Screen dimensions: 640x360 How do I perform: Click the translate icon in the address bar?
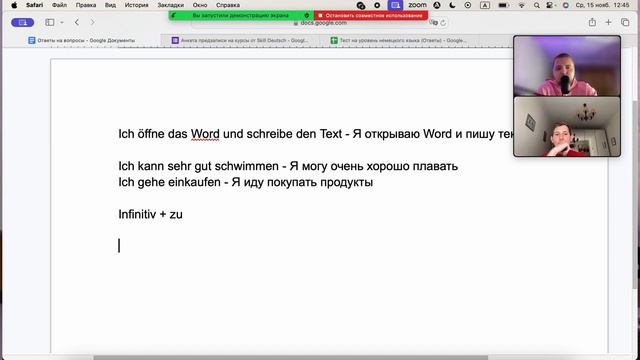(x=433, y=23)
